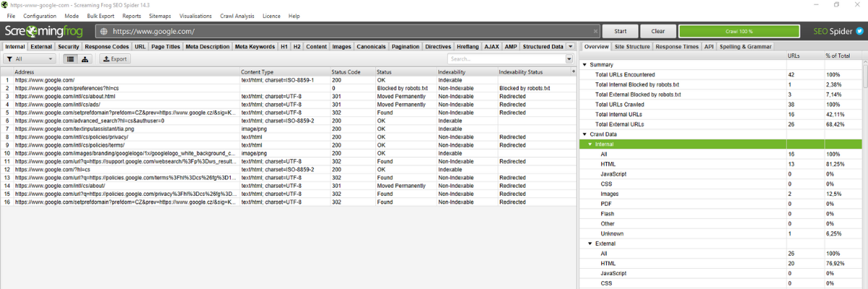Open the Hreflang tab
The width and height of the screenshot is (868, 289).
coord(467,46)
